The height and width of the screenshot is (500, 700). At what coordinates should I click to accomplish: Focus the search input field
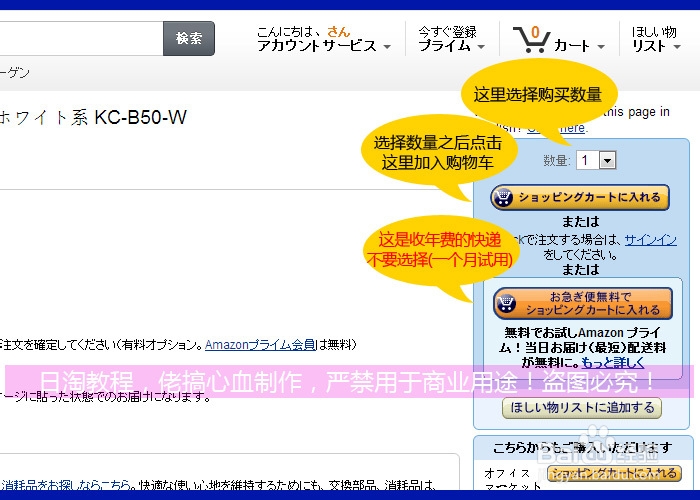(81, 38)
